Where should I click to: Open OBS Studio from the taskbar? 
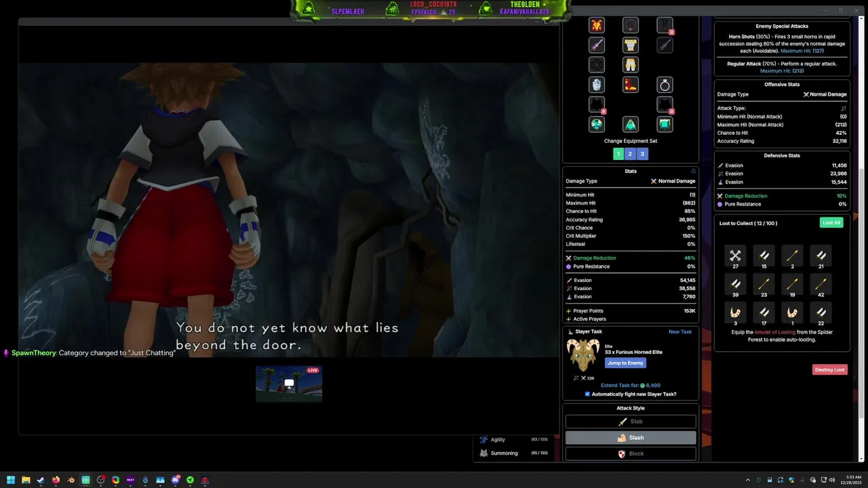pyautogui.click(x=100, y=480)
